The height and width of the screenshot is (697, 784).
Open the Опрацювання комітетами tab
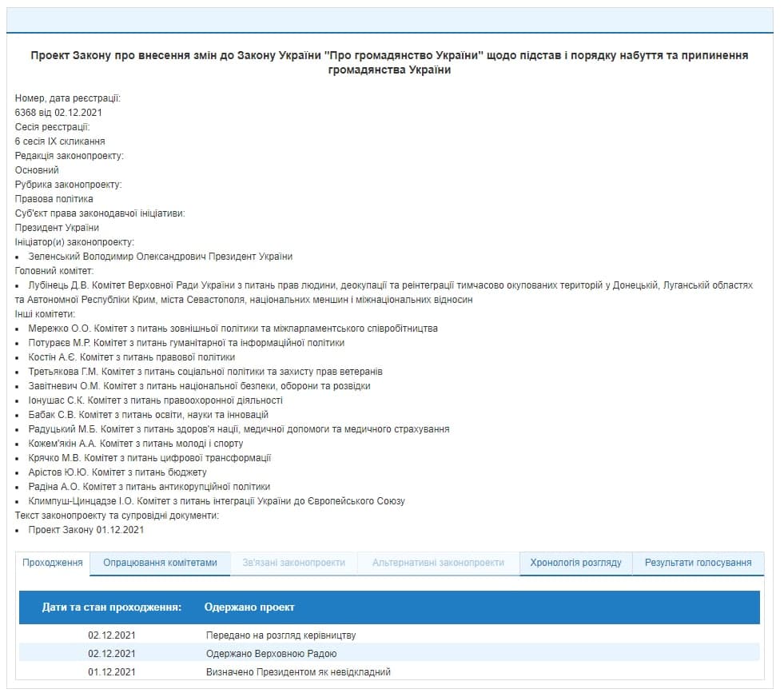coord(160,563)
